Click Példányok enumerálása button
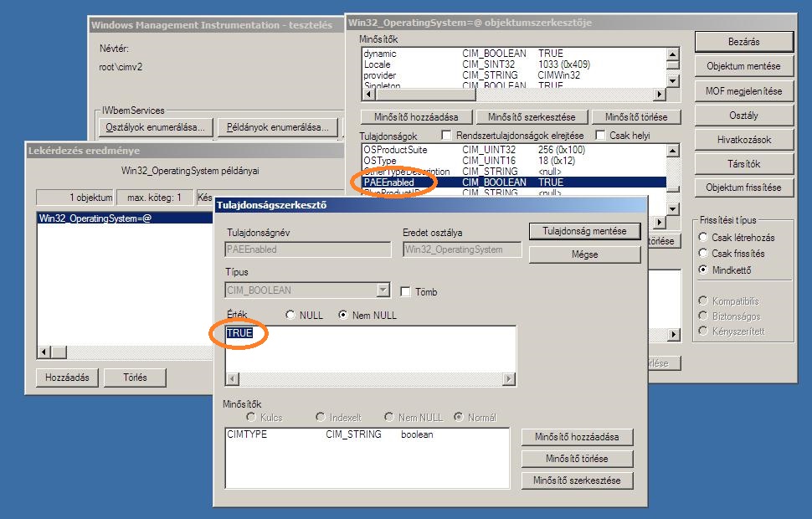Image resolution: width=812 pixels, height=519 pixels. click(x=278, y=127)
